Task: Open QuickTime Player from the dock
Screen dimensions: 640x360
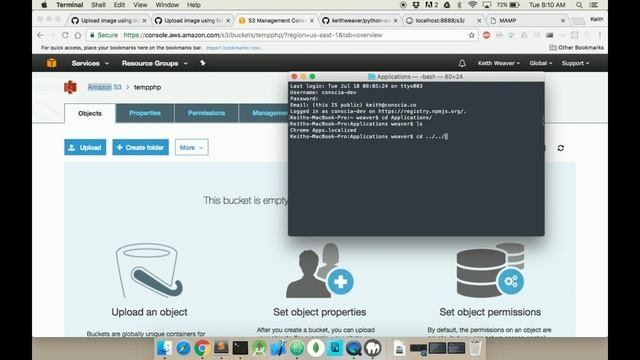Action: pyautogui.click(x=354, y=348)
